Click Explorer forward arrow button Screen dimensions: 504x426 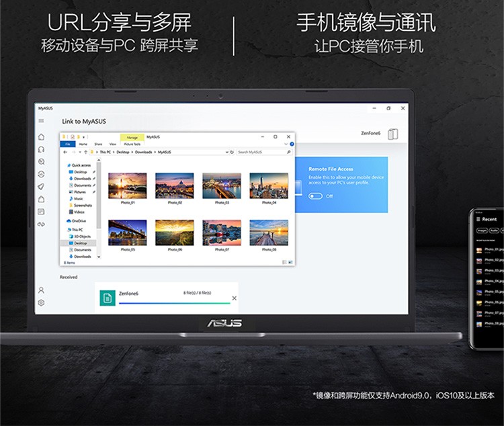[x=74, y=152]
